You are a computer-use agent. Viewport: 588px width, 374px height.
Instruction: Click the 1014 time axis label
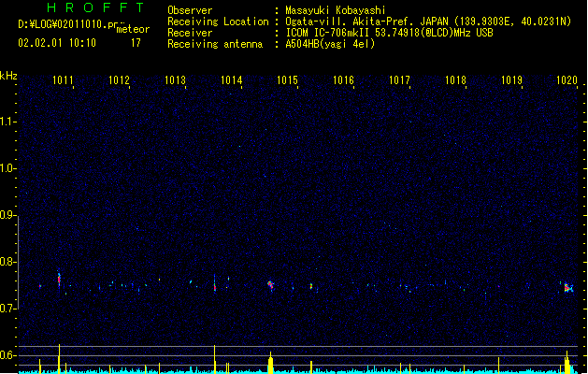click(232, 79)
